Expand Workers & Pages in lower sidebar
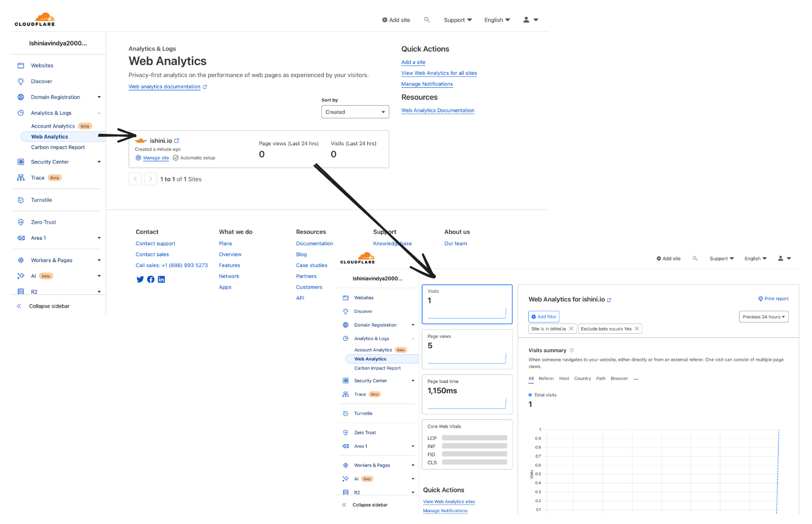 pyautogui.click(x=413, y=466)
